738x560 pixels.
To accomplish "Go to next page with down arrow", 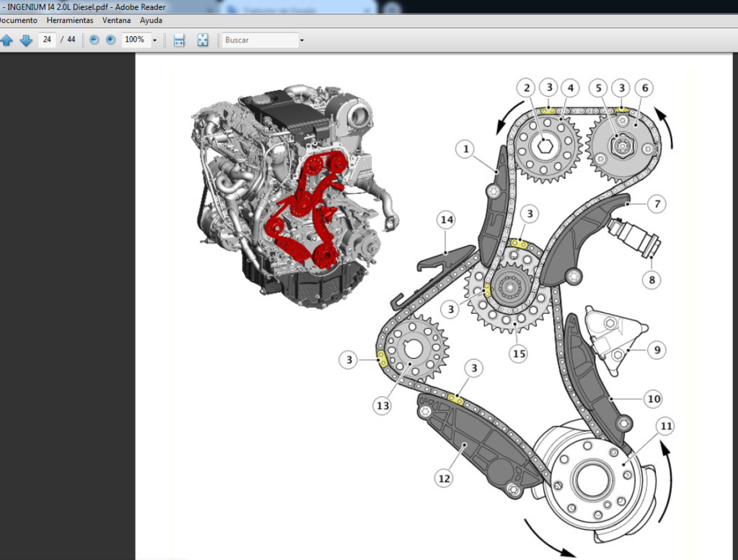I will (x=26, y=40).
